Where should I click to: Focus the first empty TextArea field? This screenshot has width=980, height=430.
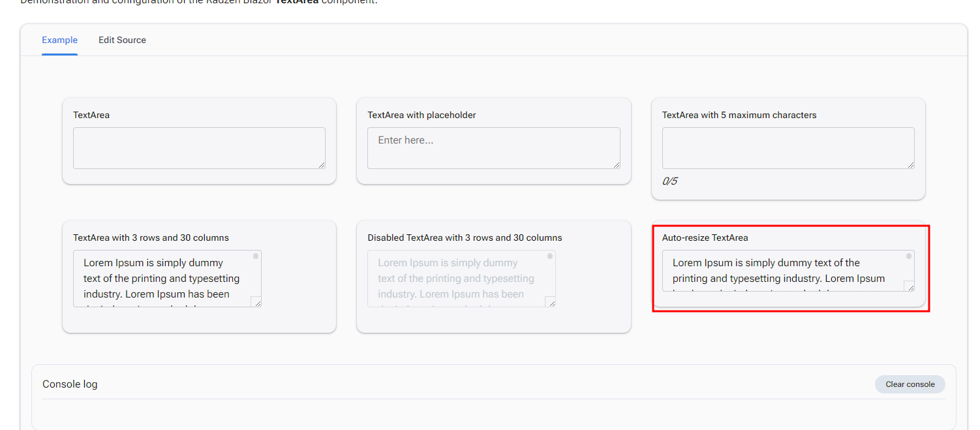pyautogui.click(x=198, y=147)
